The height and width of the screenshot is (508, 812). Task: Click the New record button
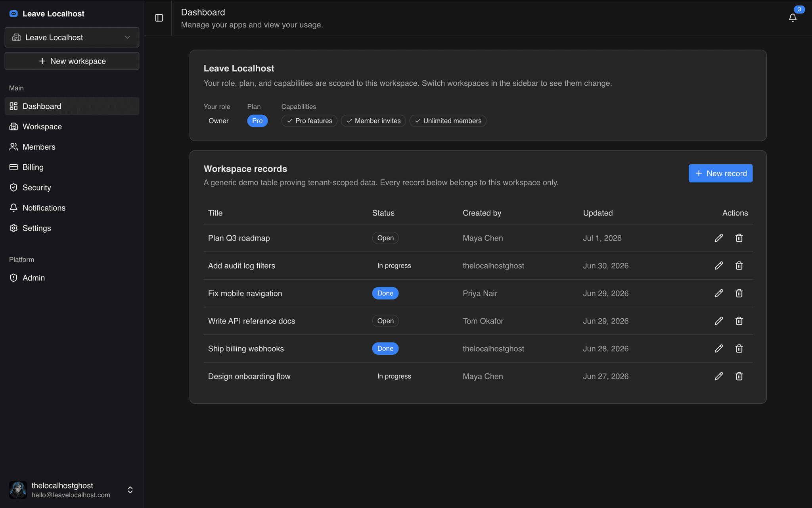click(x=720, y=173)
